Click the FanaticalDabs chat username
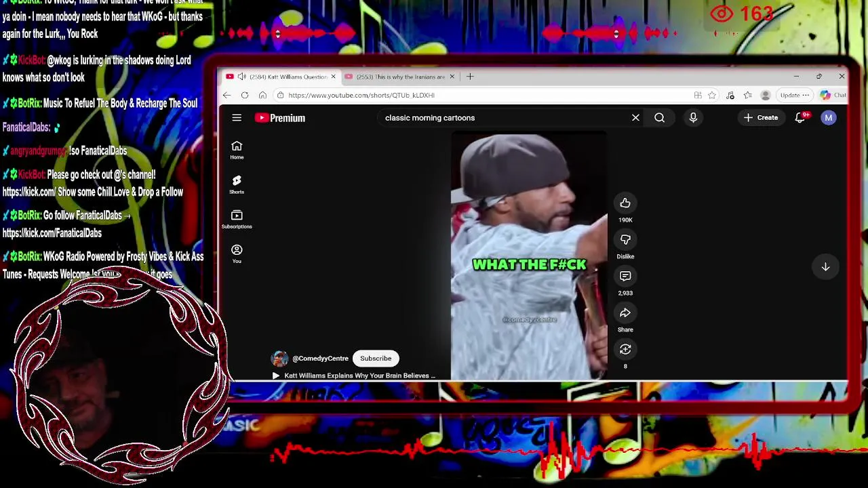The width and height of the screenshot is (868, 488). (25, 127)
